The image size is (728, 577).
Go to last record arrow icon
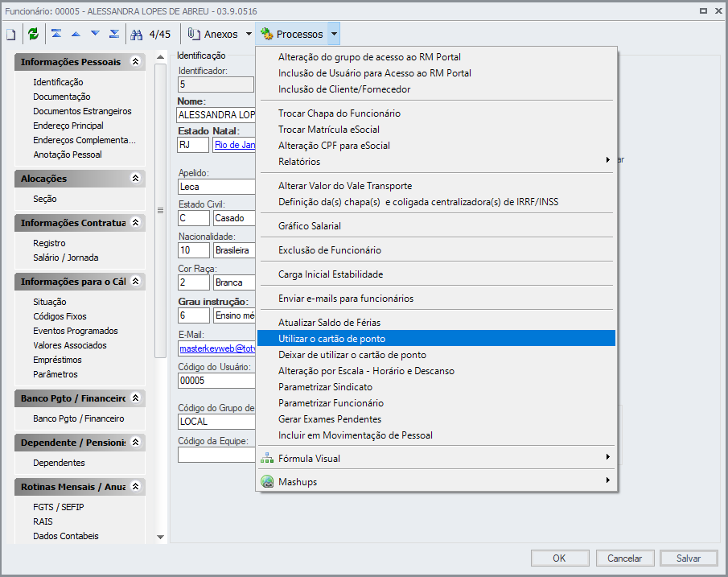114,34
